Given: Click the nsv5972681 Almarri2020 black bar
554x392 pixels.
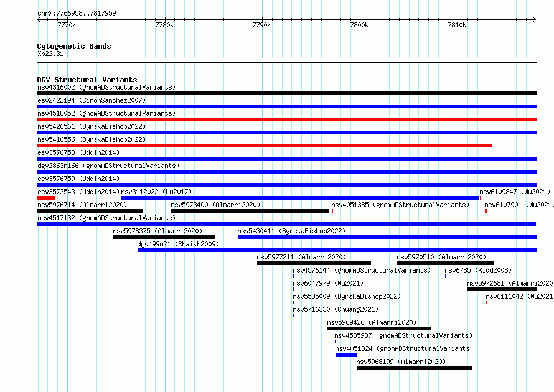Looking at the screenshot, I should click(502, 289).
